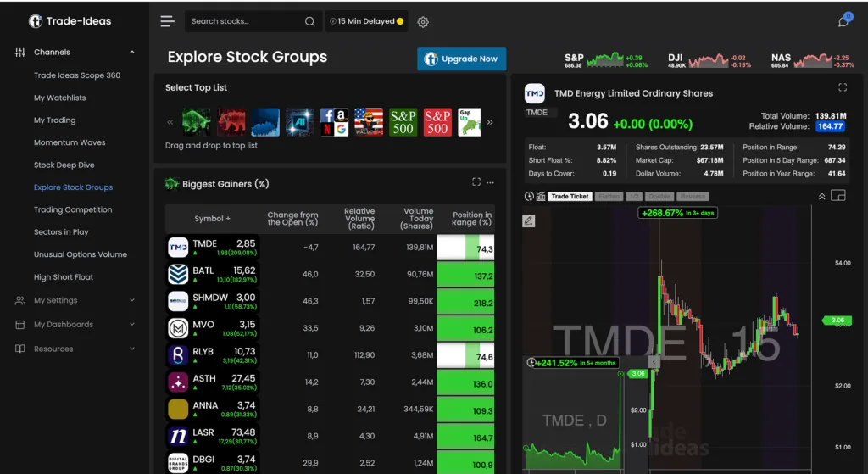Open Stock Deep Dive channel

[x=64, y=165]
